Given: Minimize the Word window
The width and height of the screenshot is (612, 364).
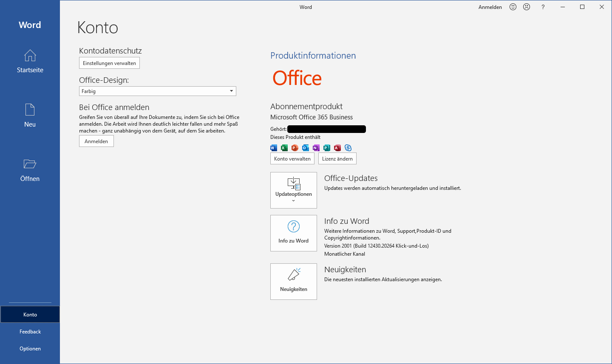Looking at the screenshot, I should 563,7.
